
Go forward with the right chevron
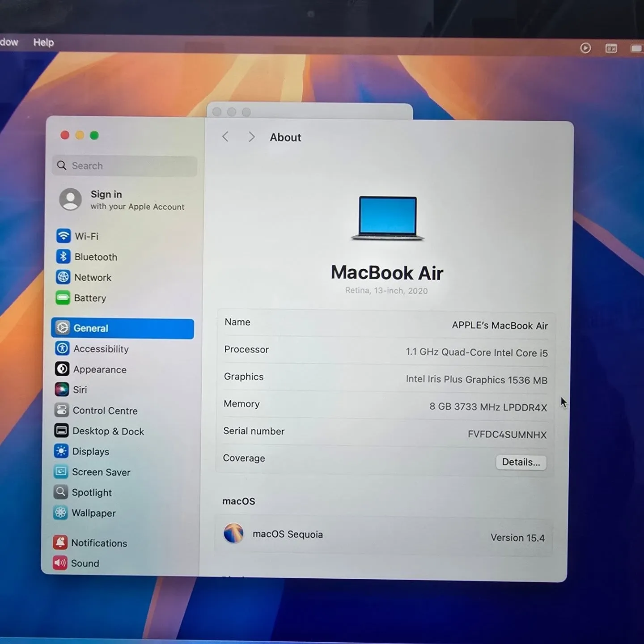coord(252,137)
